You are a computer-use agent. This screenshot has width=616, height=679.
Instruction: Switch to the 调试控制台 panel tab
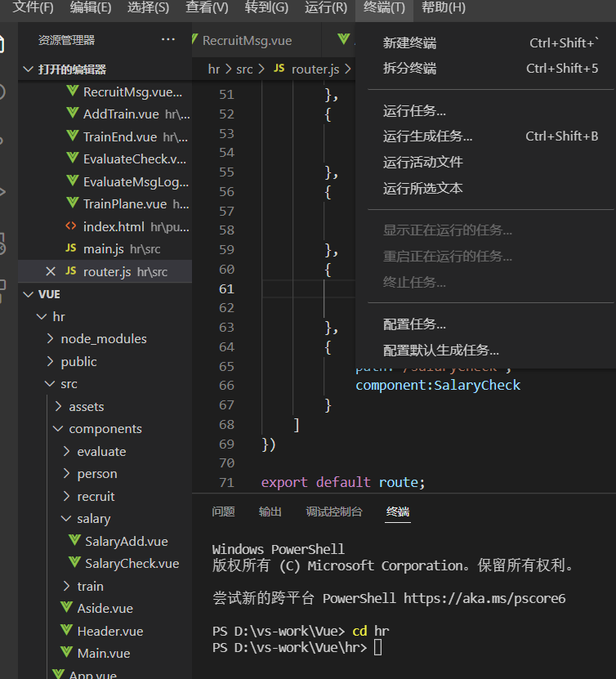click(x=334, y=511)
